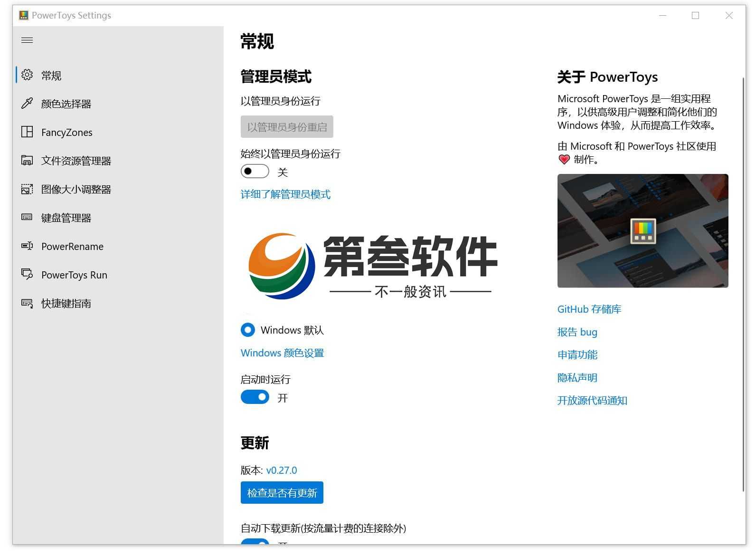Click the 检查是否有更新 button

(282, 493)
